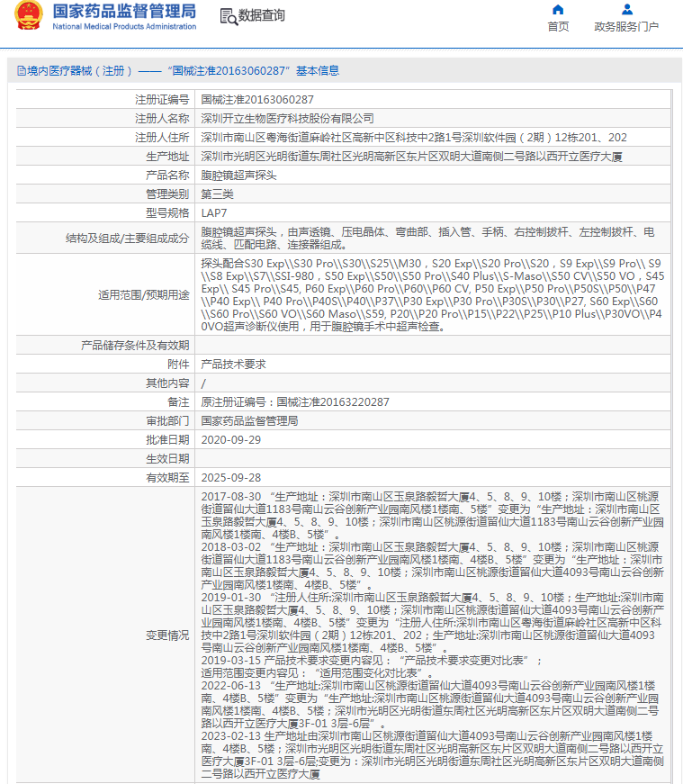Click the 注册证编号 label

162,100
